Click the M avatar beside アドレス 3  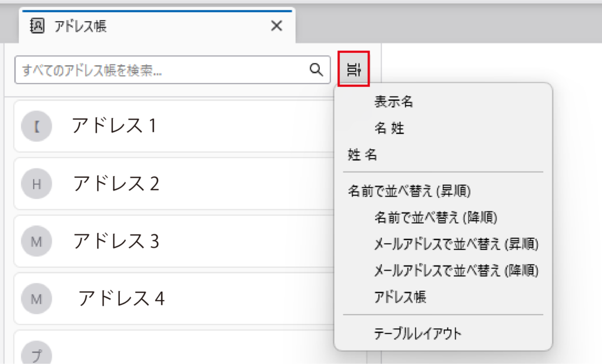(36, 242)
